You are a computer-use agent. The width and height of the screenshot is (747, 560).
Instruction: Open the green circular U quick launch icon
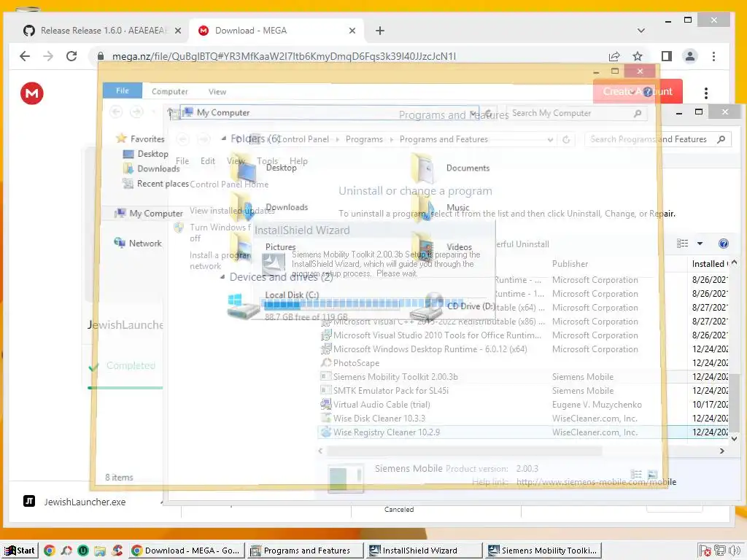(83, 551)
